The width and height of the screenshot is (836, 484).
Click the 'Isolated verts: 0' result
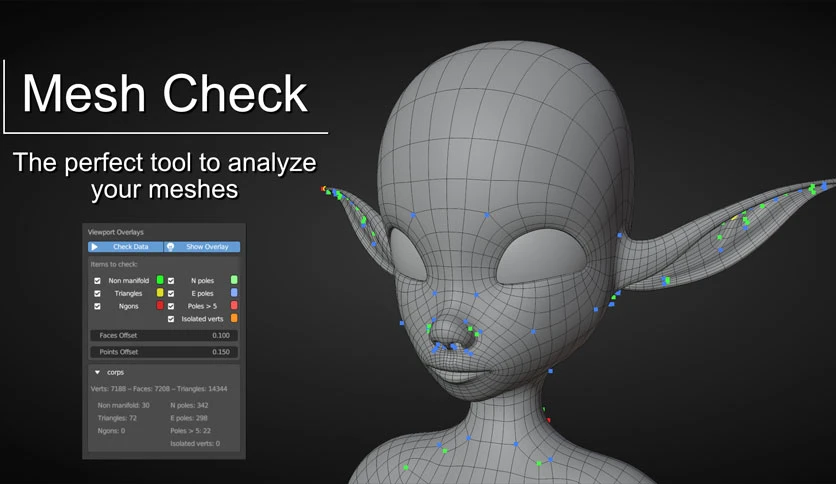point(195,443)
